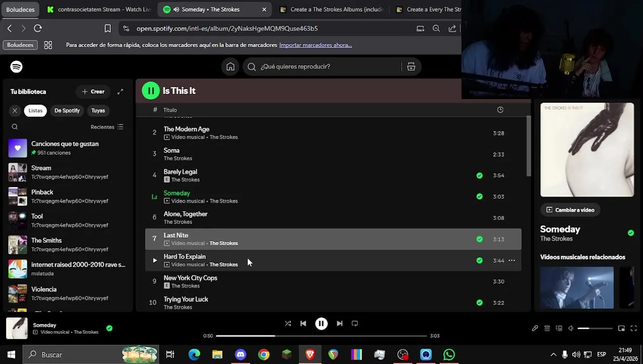
Task: Select the track Alone, Together
Action: pos(333,218)
